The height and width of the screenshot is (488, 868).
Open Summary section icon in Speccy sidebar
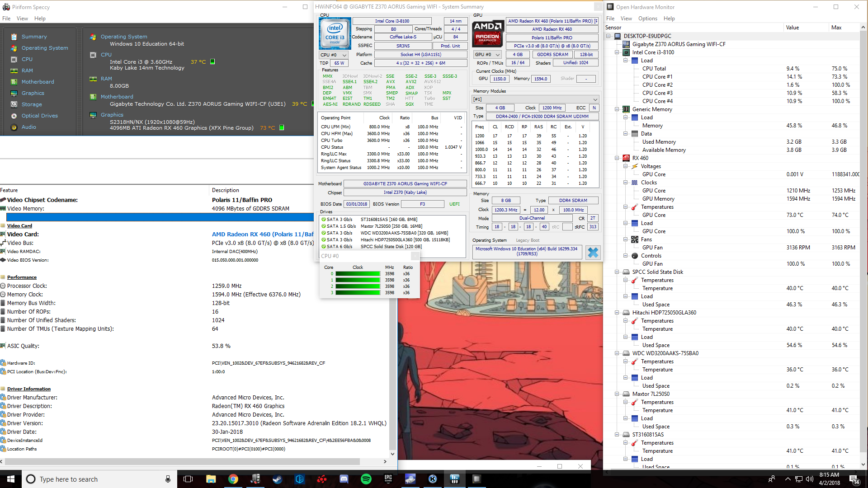[14, 37]
